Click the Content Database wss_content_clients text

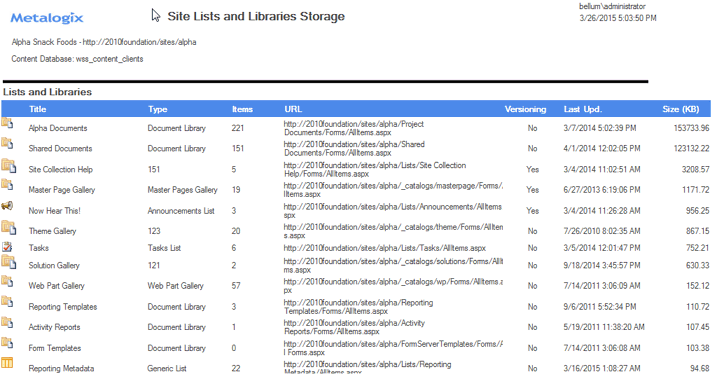tap(77, 59)
